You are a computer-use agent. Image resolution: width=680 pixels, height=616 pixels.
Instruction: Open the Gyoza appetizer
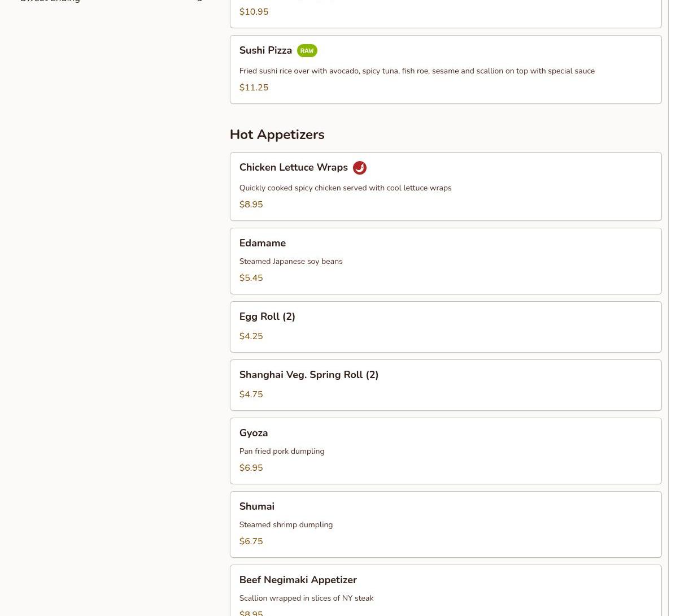tap(254, 433)
